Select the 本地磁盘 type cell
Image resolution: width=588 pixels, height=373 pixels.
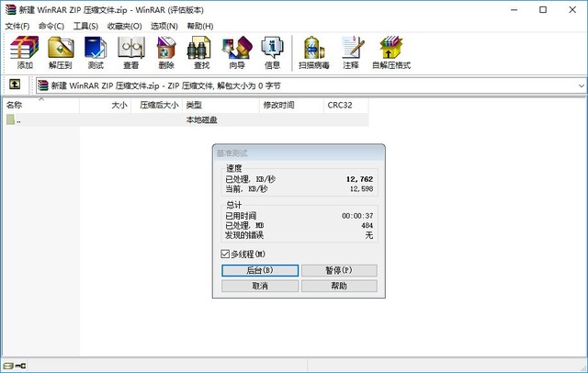coord(202,120)
